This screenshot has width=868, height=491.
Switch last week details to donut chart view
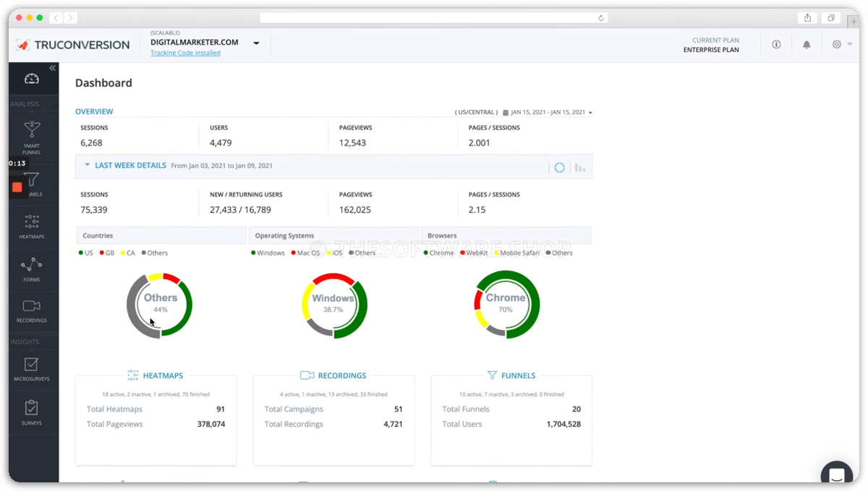[x=559, y=168]
